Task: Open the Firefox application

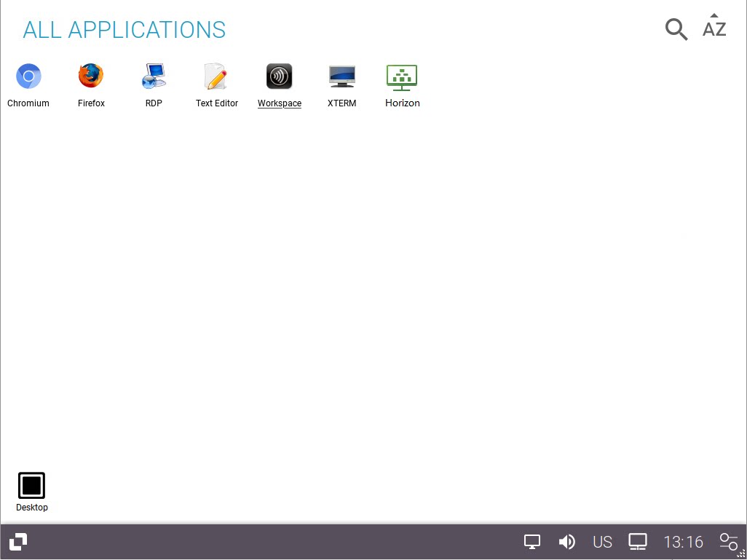Action: point(91,84)
